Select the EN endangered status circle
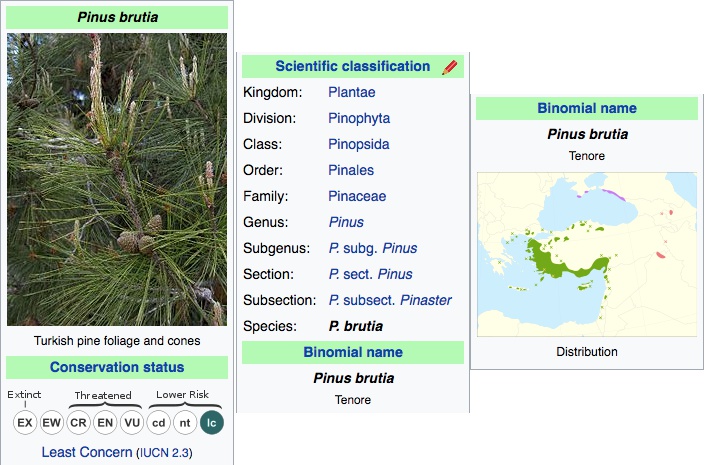Viewport: 705px width, 465px height. click(x=105, y=423)
